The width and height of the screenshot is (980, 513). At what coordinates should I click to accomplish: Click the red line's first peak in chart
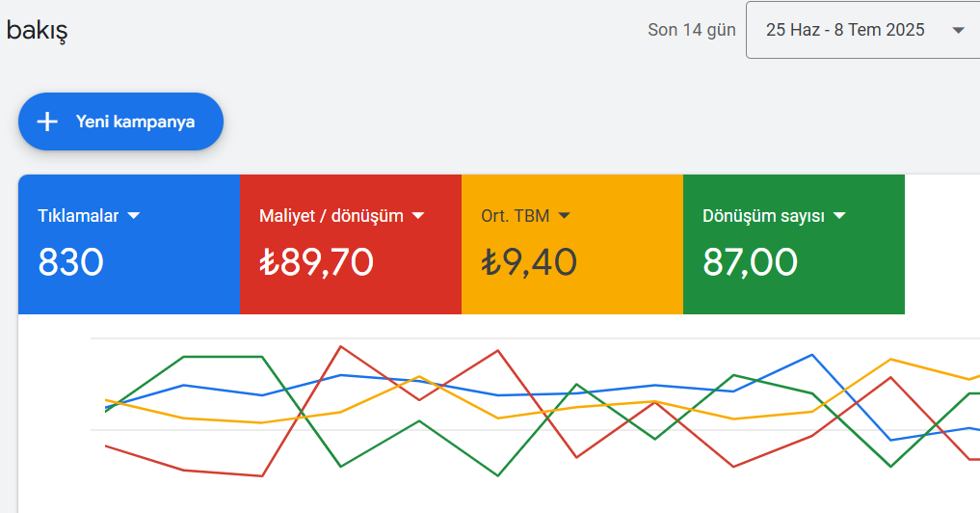(x=341, y=346)
